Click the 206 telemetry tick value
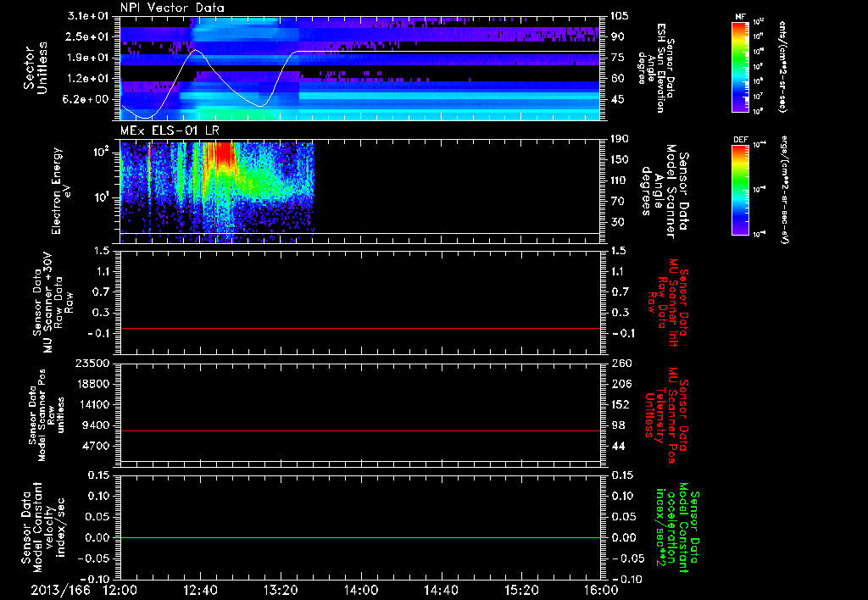The height and width of the screenshot is (600, 868). [620, 384]
